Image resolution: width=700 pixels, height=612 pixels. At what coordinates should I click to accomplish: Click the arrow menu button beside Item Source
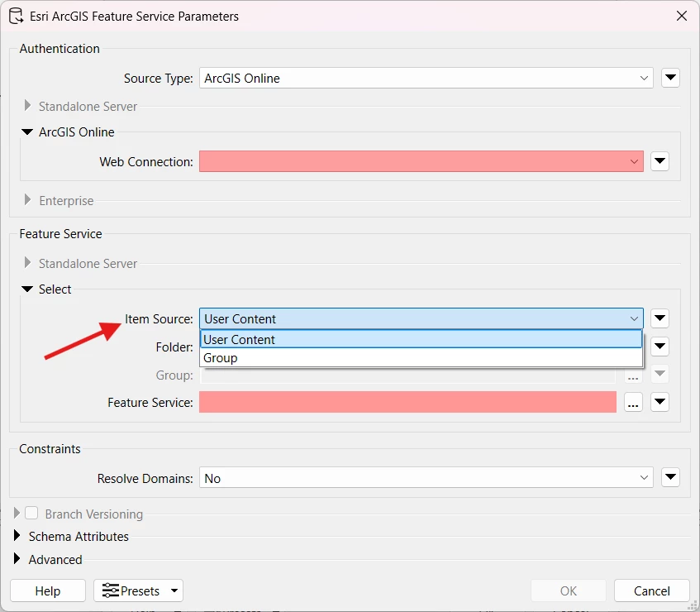pyautogui.click(x=660, y=318)
